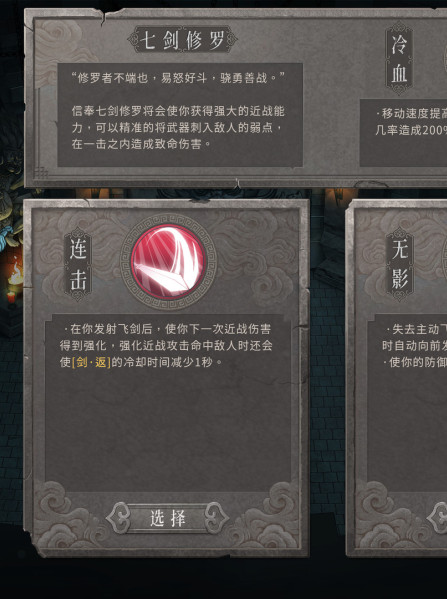
Task: Click the vertical 连击 name plate
Action: 78,264
